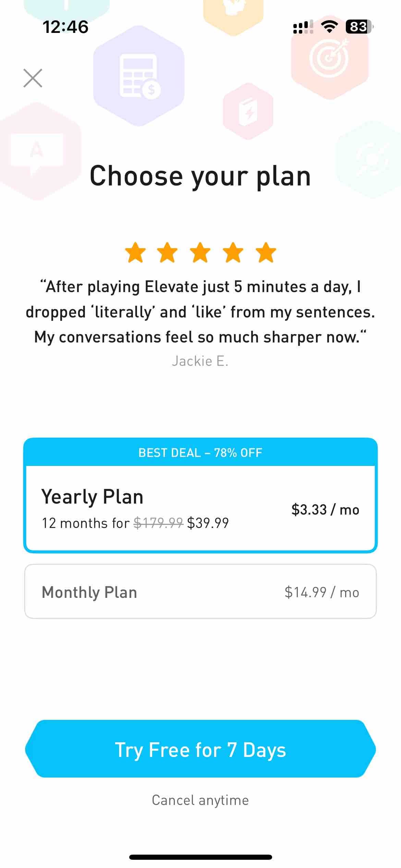Tap the fifth orange rating star
The image size is (401, 868).
click(x=266, y=253)
